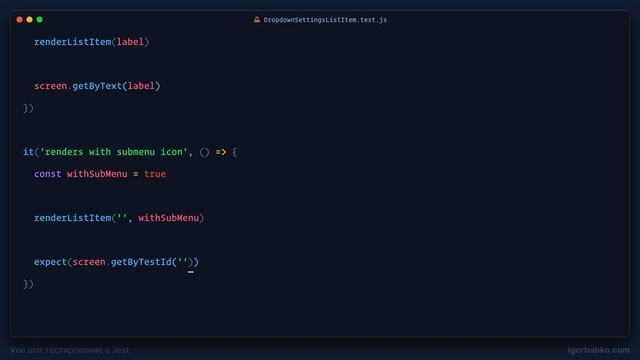Click the renderListItem('', withSubMenu) call

coord(119,218)
